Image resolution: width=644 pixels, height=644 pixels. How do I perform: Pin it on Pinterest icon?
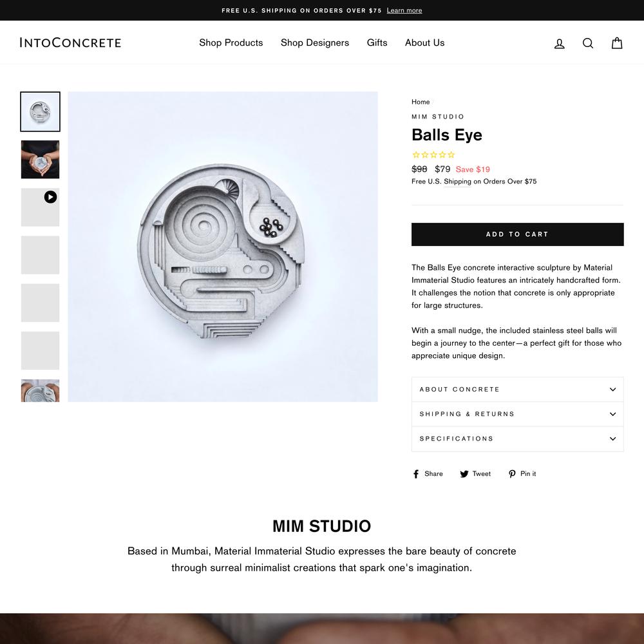click(x=512, y=474)
